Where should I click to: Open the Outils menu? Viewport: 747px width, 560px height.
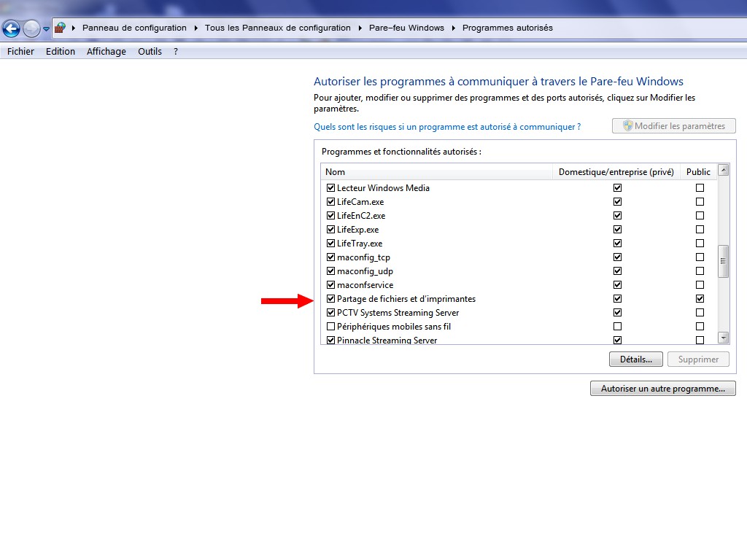(150, 52)
